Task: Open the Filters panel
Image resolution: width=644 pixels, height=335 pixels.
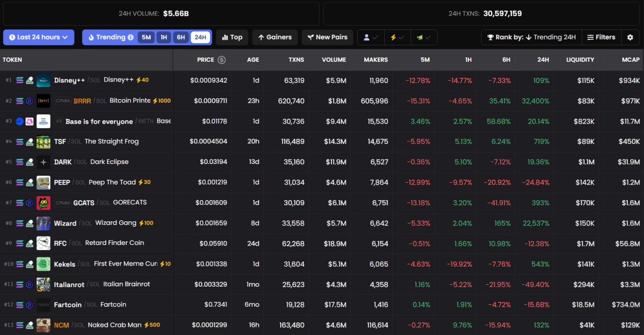Action: point(601,37)
